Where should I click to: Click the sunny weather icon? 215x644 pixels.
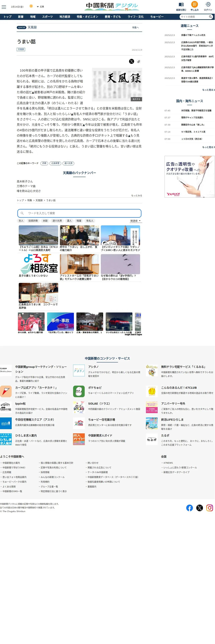tap(31, 6)
